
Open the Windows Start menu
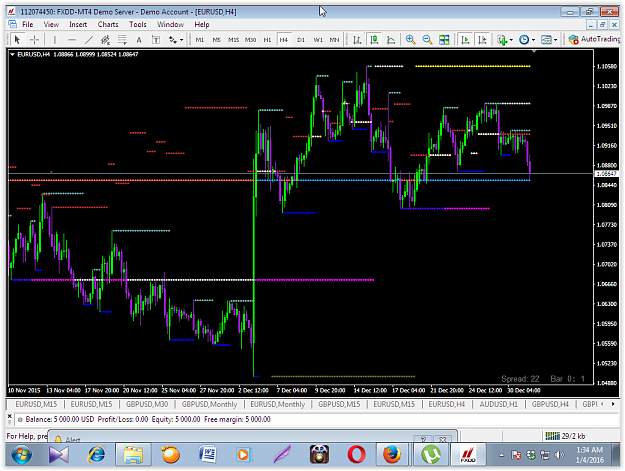click(x=22, y=455)
